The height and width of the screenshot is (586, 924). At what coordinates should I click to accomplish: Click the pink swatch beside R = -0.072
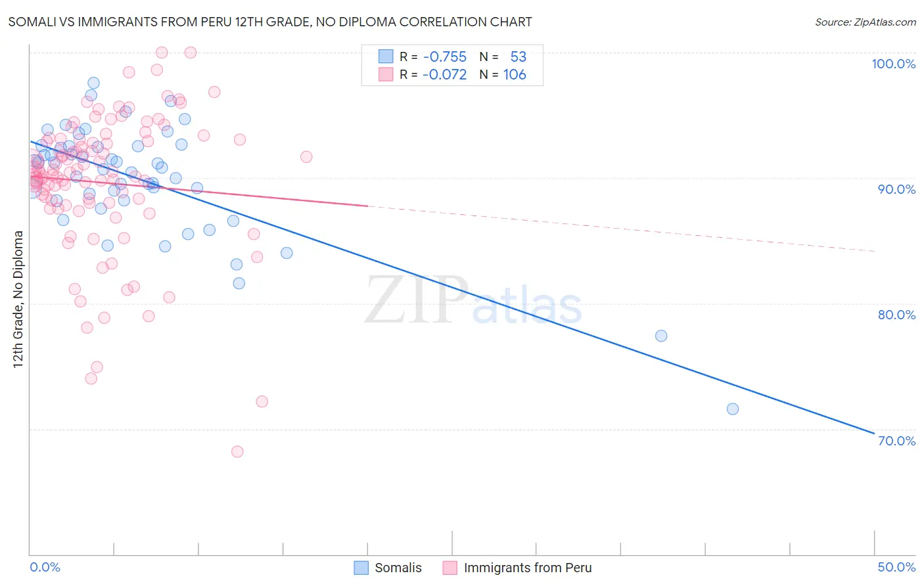[385, 74]
